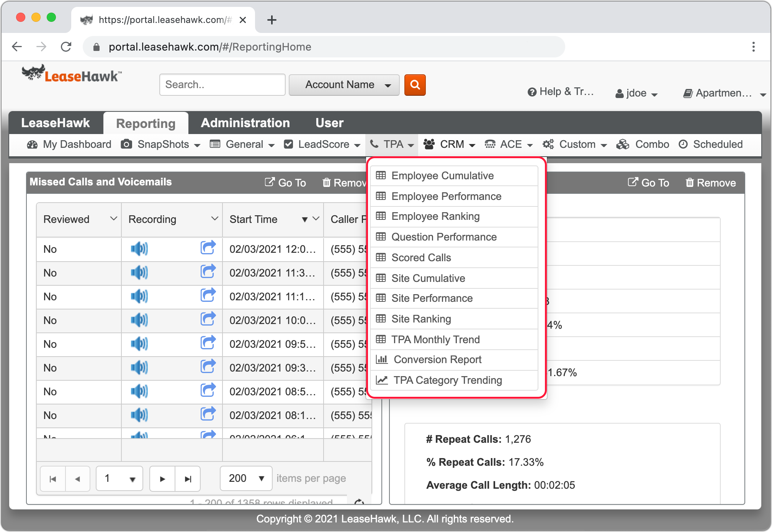Viewport: 772px width, 532px height.
Task: Open the ACE dropdown menu
Action: [509, 144]
